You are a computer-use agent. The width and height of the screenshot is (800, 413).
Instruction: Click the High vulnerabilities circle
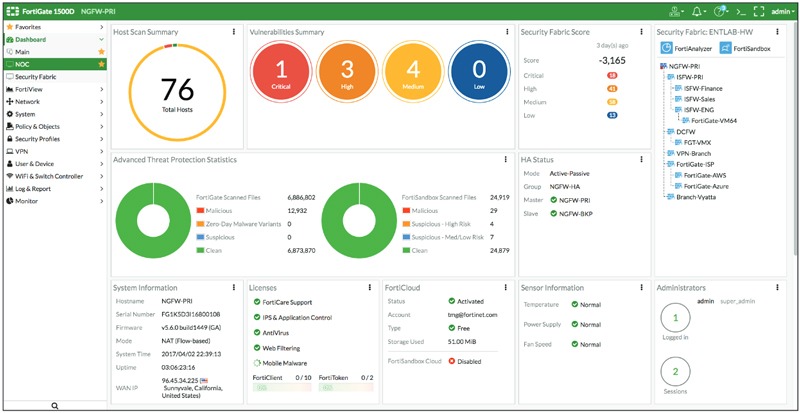click(x=347, y=72)
